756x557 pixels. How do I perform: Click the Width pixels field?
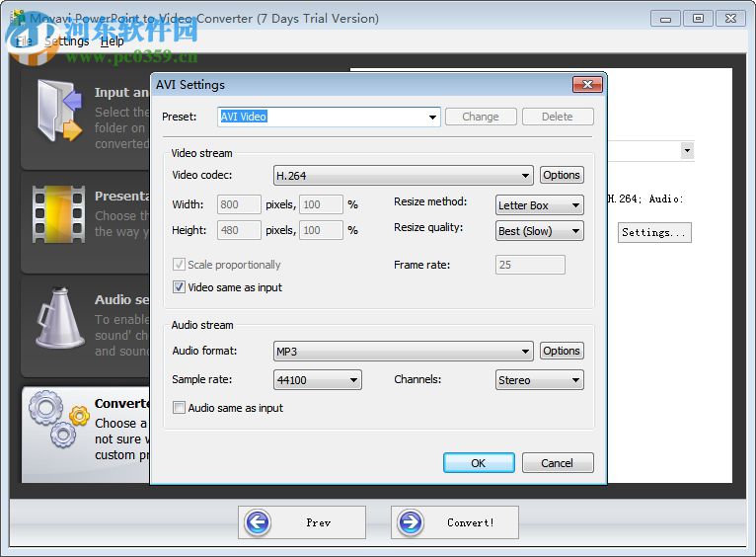click(x=239, y=204)
